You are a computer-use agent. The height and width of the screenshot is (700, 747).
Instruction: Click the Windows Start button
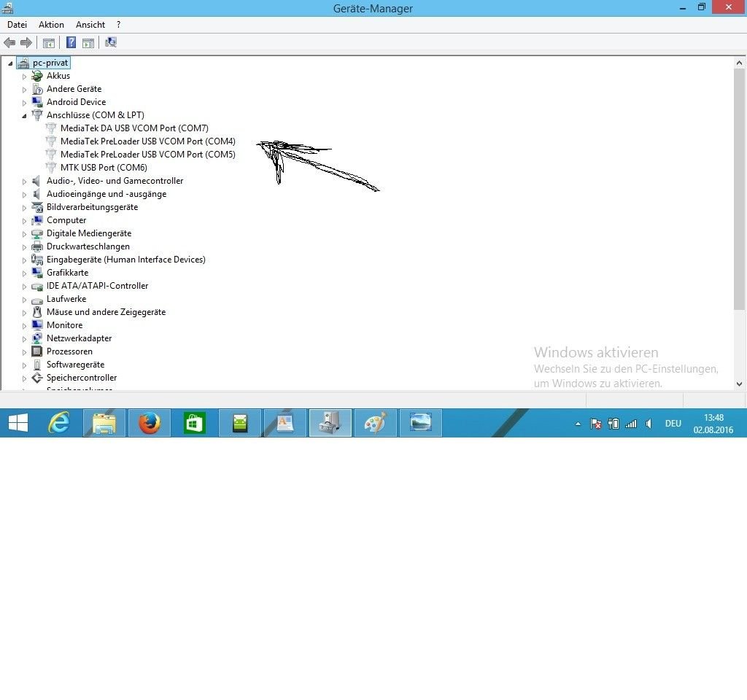18,423
